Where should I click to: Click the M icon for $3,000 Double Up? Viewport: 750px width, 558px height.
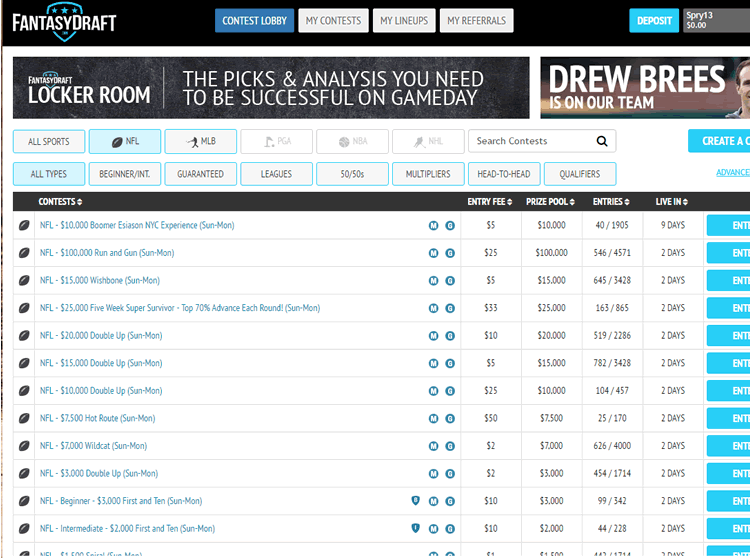click(x=433, y=474)
